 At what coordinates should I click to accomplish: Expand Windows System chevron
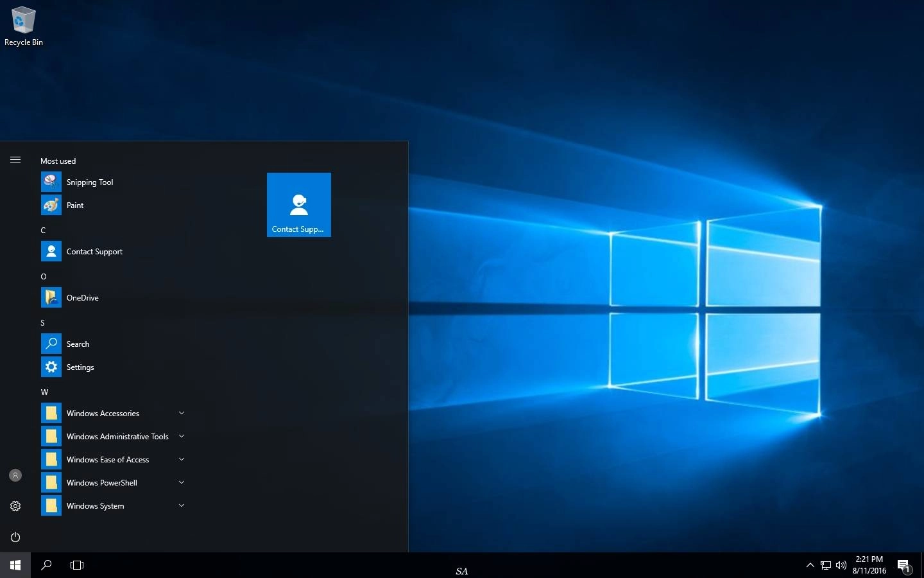tap(182, 505)
